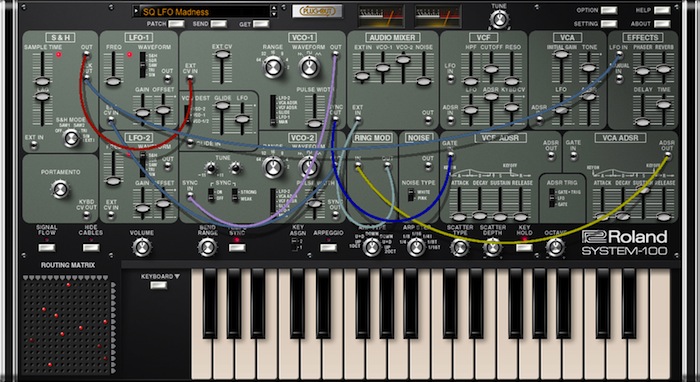Viewport: 700px width, 382px height.
Task: Click the SCATTER DEPTH knob
Action: [x=492, y=247]
